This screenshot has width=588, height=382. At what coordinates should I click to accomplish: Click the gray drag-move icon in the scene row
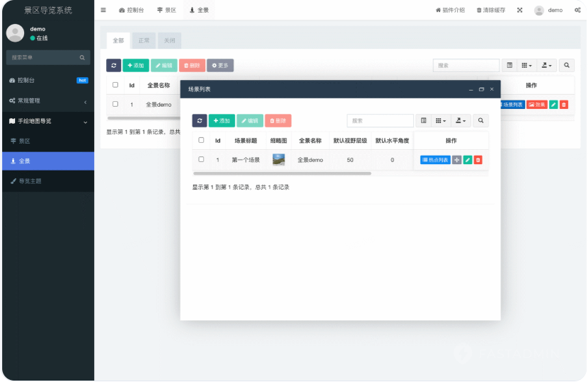point(456,160)
